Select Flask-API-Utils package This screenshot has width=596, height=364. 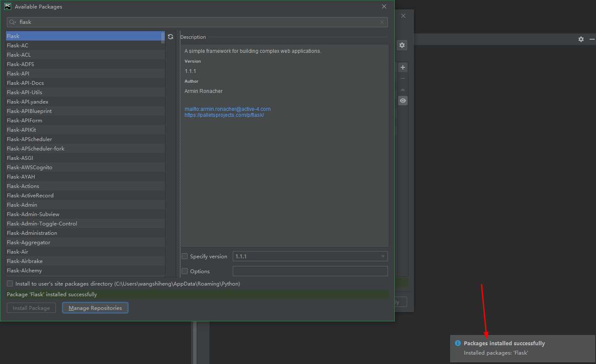coord(85,92)
